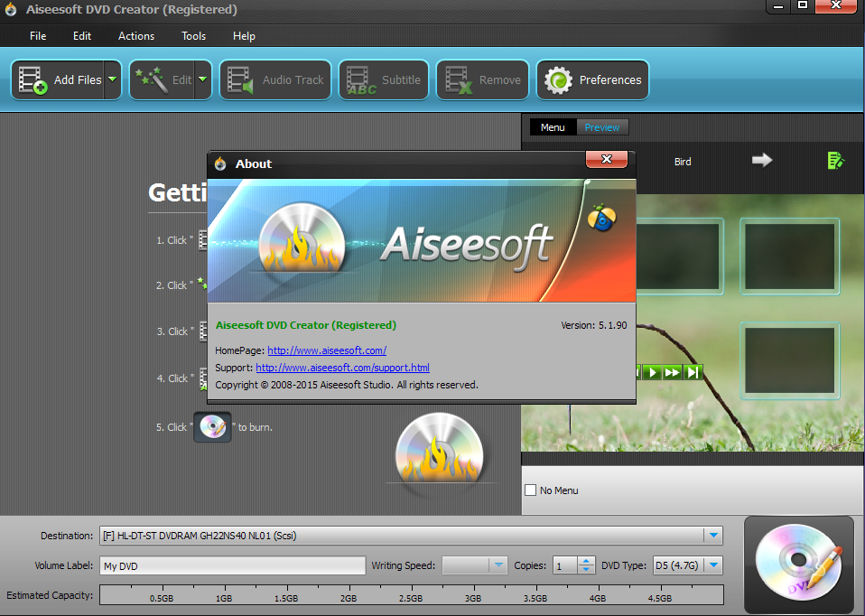
Task: Minimize the main application window
Action: click(778, 6)
